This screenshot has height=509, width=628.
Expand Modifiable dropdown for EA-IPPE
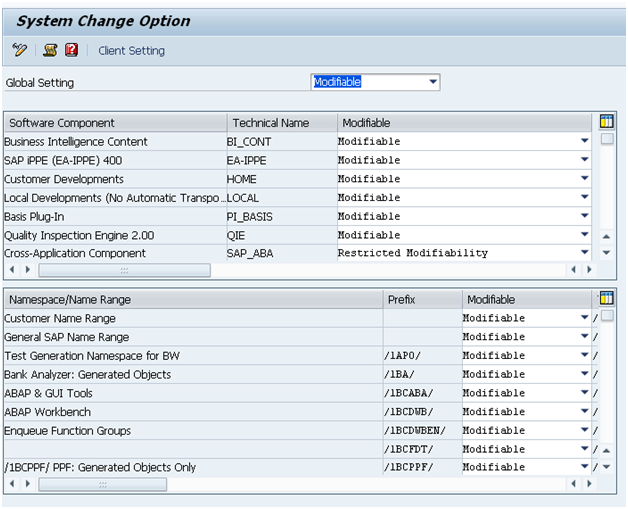[x=584, y=160]
